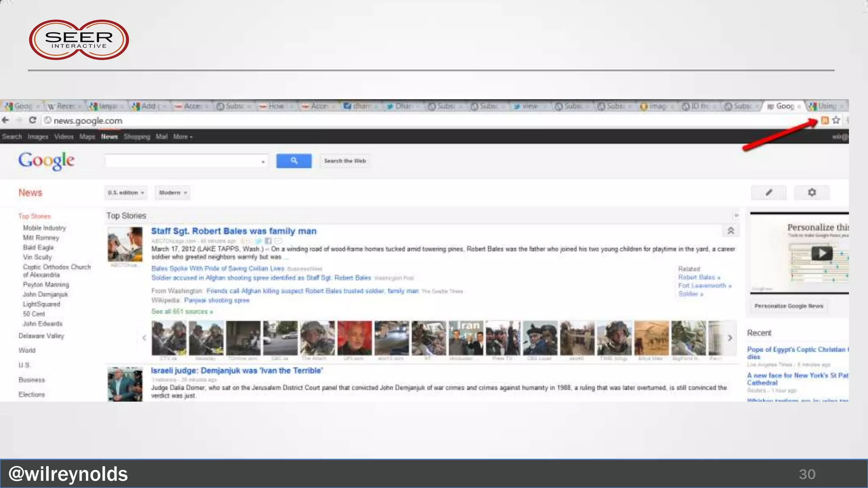The height and width of the screenshot is (488, 868).
Task: Open the settings gear on News page
Action: tap(811, 193)
